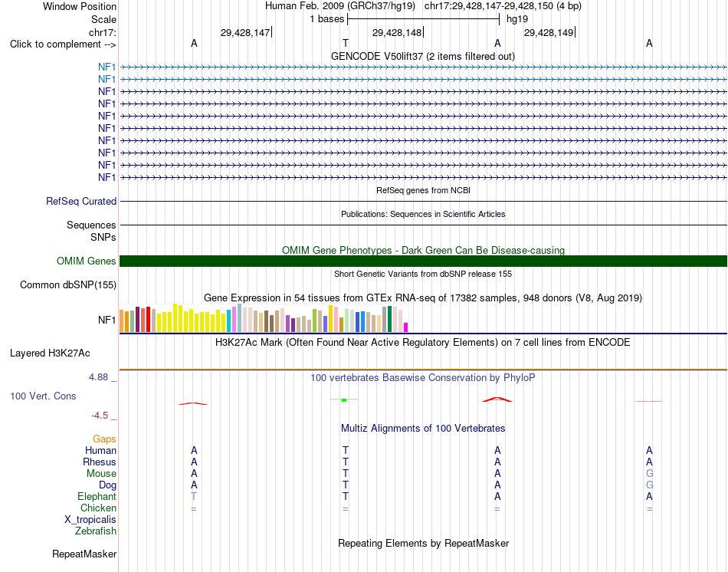Click the T base in the Rhesus row
The image size is (728, 572).
tap(346, 462)
